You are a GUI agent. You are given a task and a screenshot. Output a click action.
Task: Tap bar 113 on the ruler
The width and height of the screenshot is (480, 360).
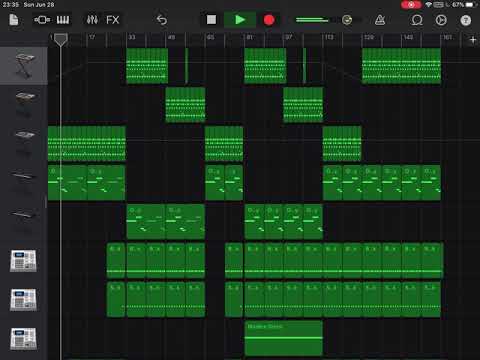(329, 37)
